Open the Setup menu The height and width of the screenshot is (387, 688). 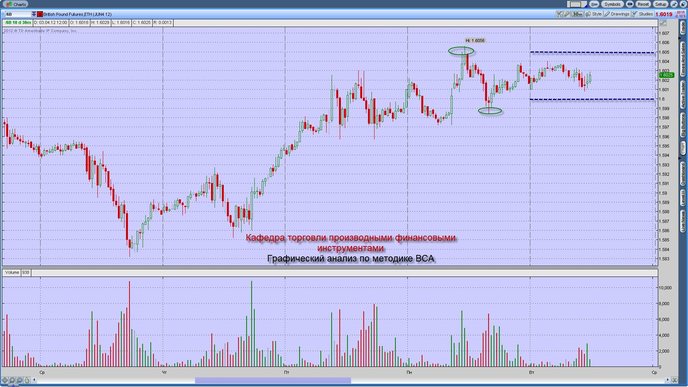point(661,4)
